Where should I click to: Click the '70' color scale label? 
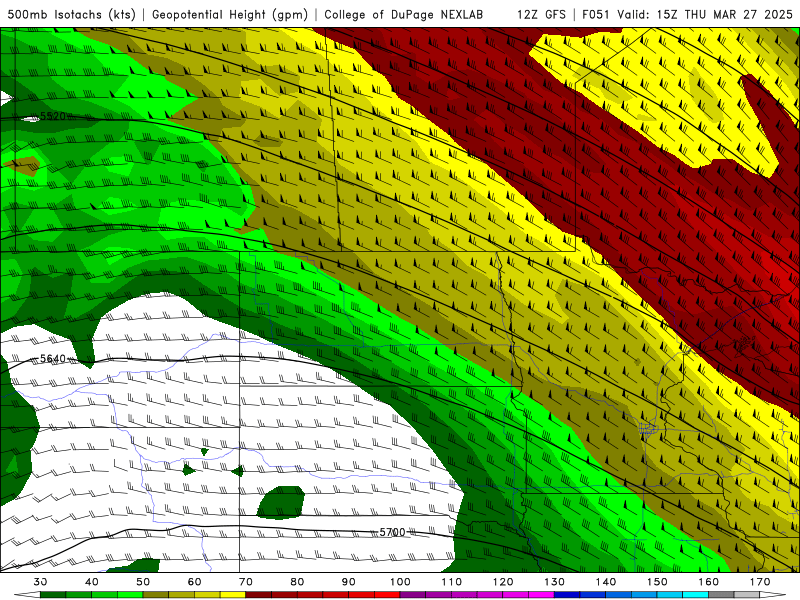[246, 582]
